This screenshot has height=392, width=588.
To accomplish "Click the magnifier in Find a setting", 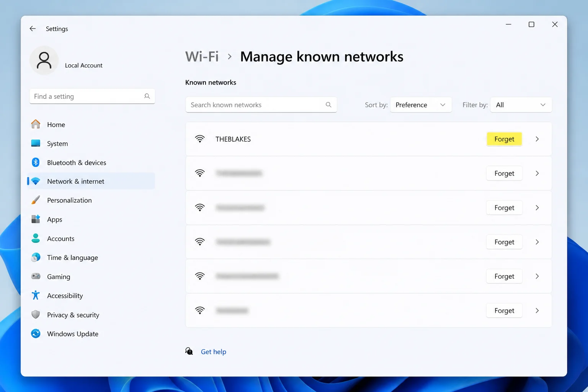I will point(147,96).
